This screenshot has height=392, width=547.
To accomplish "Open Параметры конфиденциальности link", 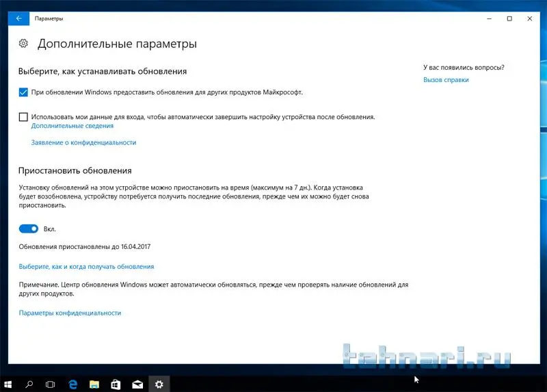I will click(70, 313).
